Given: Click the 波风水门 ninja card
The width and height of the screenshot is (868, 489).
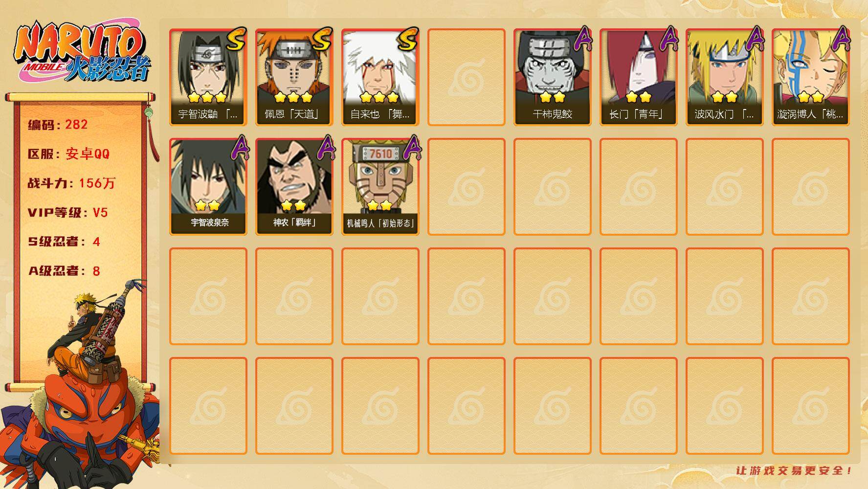Looking at the screenshot, I should (x=725, y=77).
